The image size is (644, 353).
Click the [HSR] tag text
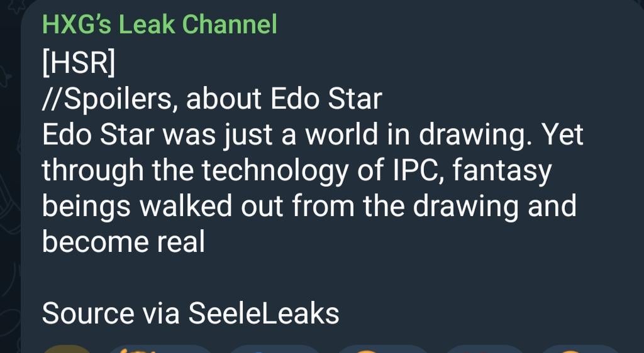point(79,63)
